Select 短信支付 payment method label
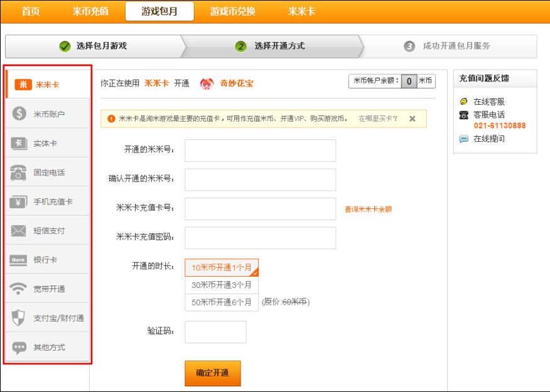This screenshot has width=550, height=392. (x=49, y=231)
